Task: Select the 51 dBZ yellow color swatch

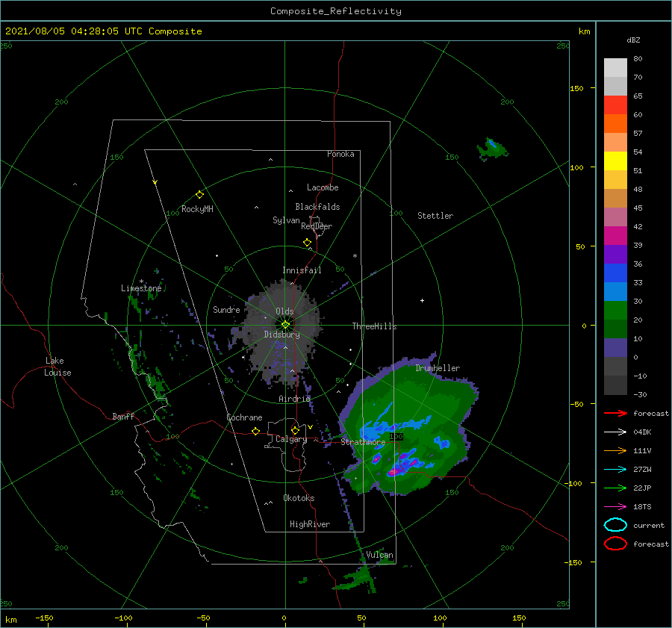Action: [615, 161]
